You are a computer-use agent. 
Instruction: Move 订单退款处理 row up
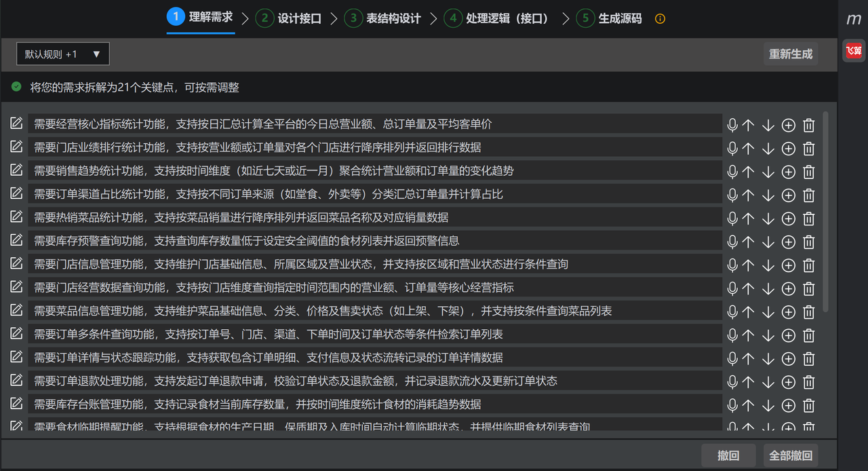click(x=748, y=382)
